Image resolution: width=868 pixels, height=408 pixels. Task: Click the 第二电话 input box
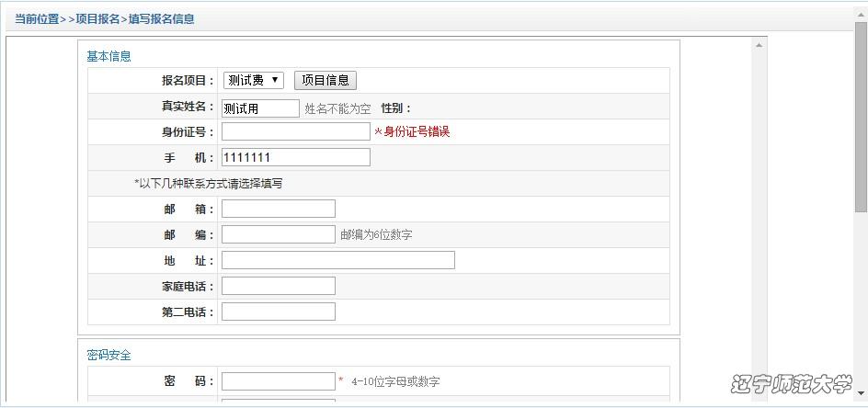pos(278,312)
